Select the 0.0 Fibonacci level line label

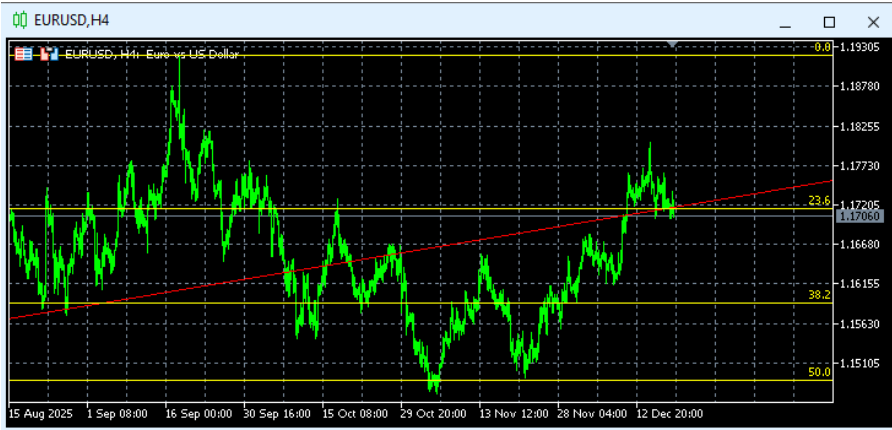pos(822,47)
